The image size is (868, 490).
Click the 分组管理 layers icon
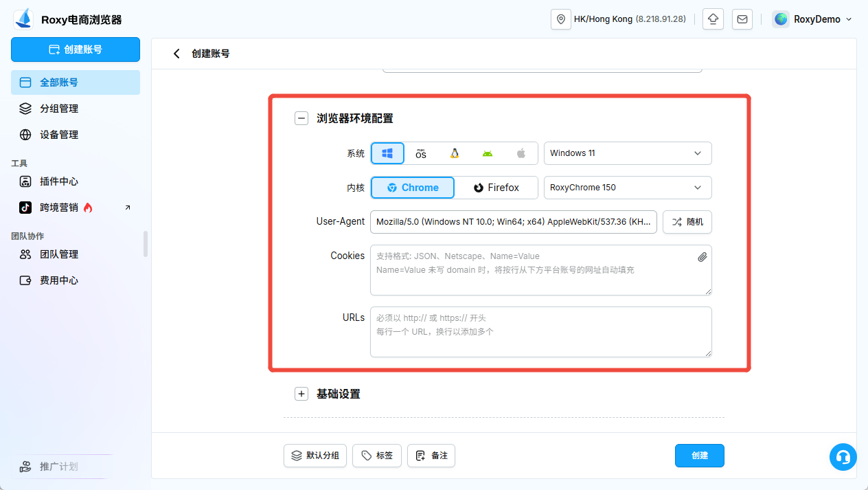click(x=25, y=109)
